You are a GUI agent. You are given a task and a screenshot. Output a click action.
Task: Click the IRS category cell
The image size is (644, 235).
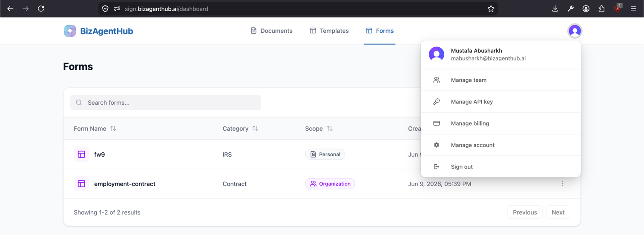point(227,155)
